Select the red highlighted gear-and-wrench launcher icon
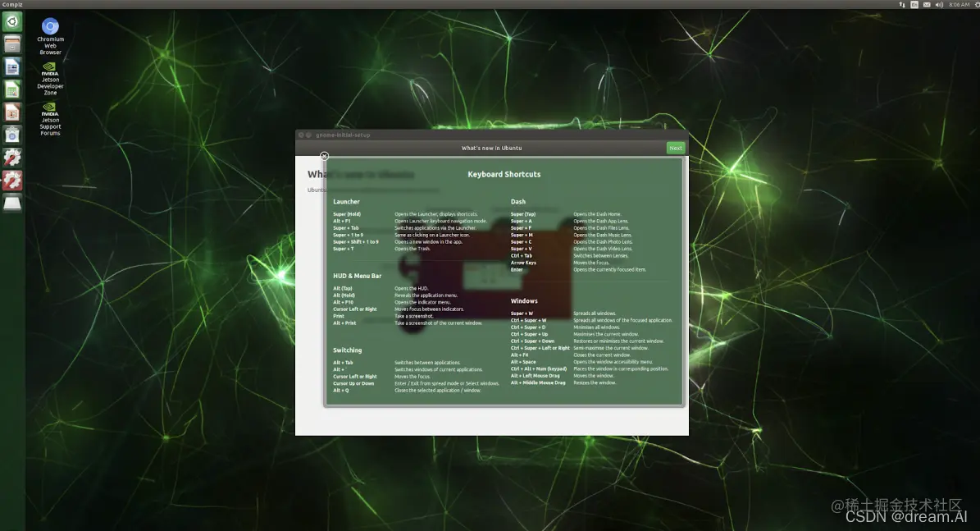Screen dimensions: 980x531 11,180
